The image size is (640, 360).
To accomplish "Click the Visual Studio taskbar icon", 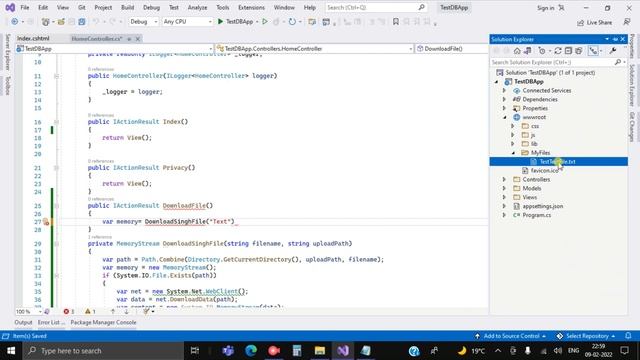I will [x=343, y=351].
